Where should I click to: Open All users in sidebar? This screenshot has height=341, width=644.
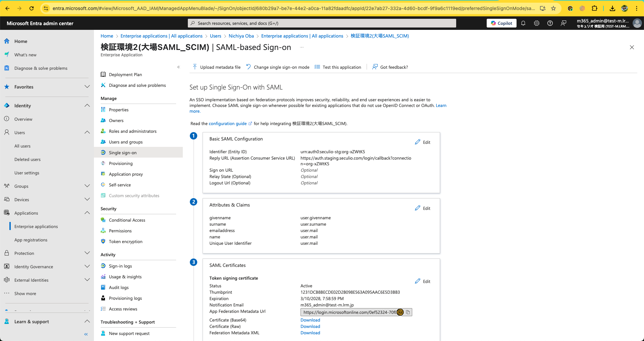coord(22,146)
